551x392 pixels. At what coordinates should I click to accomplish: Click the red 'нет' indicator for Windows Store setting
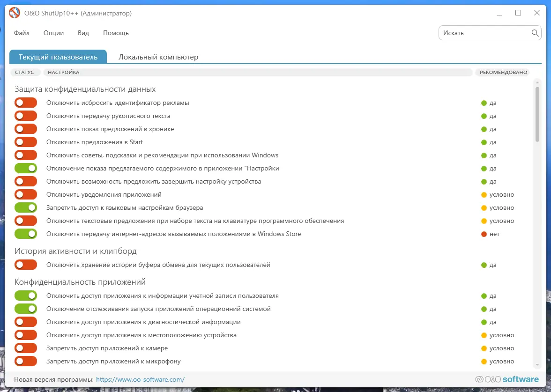[x=483, y=234]
